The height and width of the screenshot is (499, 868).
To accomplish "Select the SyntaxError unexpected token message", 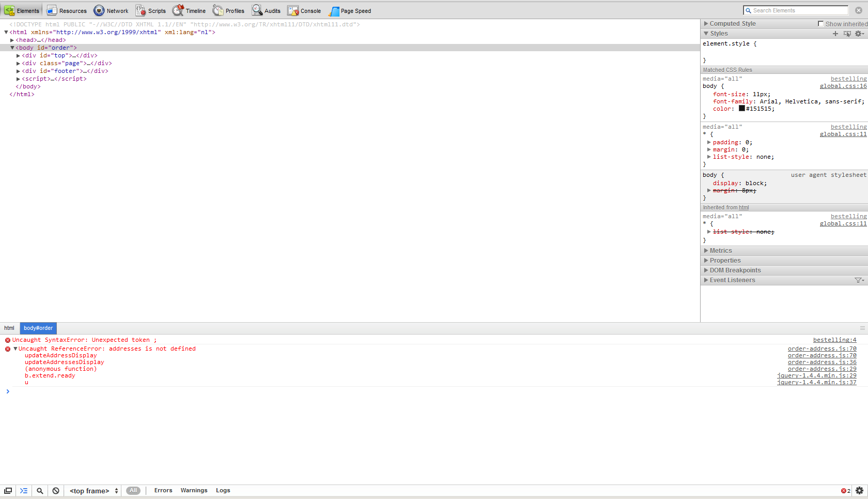I will click(x=84, y=340).
